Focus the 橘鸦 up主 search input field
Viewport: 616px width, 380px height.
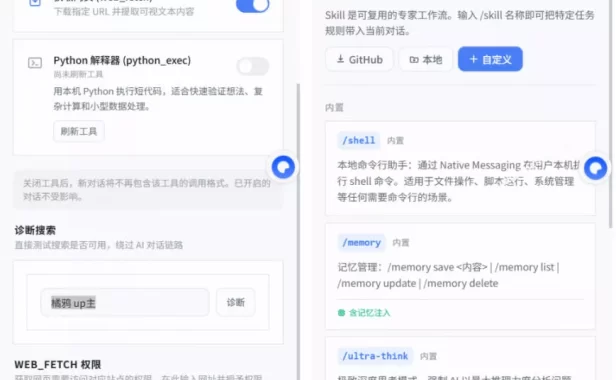click(125, 303)
